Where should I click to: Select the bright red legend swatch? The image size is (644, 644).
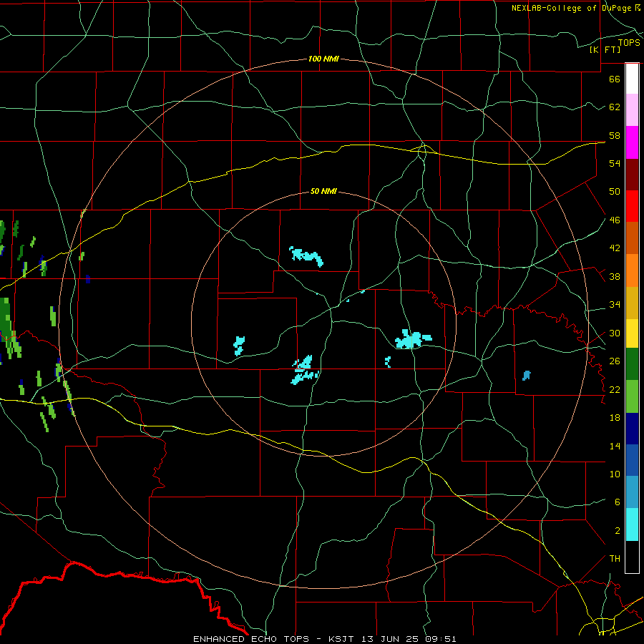click(x=632, y=206)
